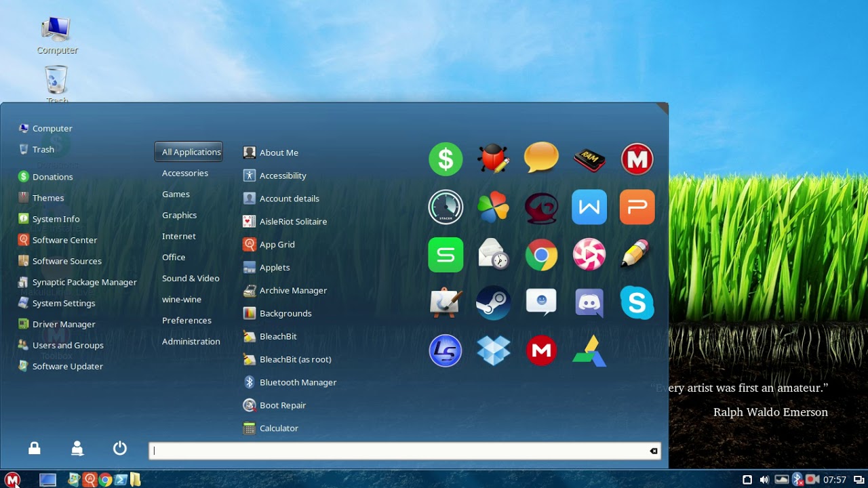
Task: Open Archive Manager entry
Action: pyautogui.click(x=285, y=290)
